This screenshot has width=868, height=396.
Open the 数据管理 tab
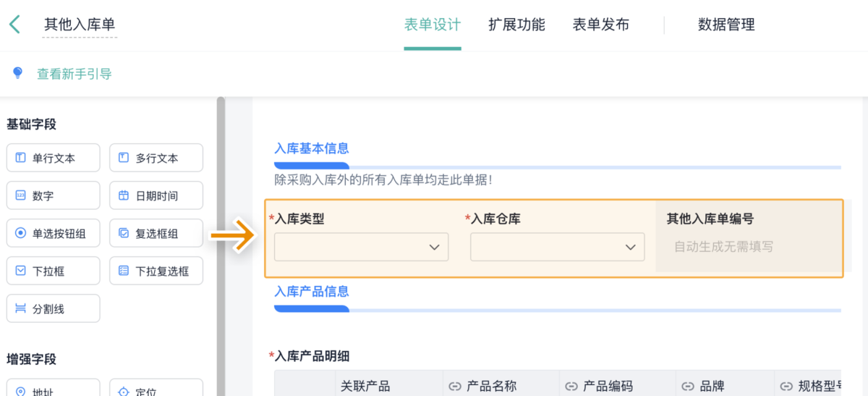point(726,25)
